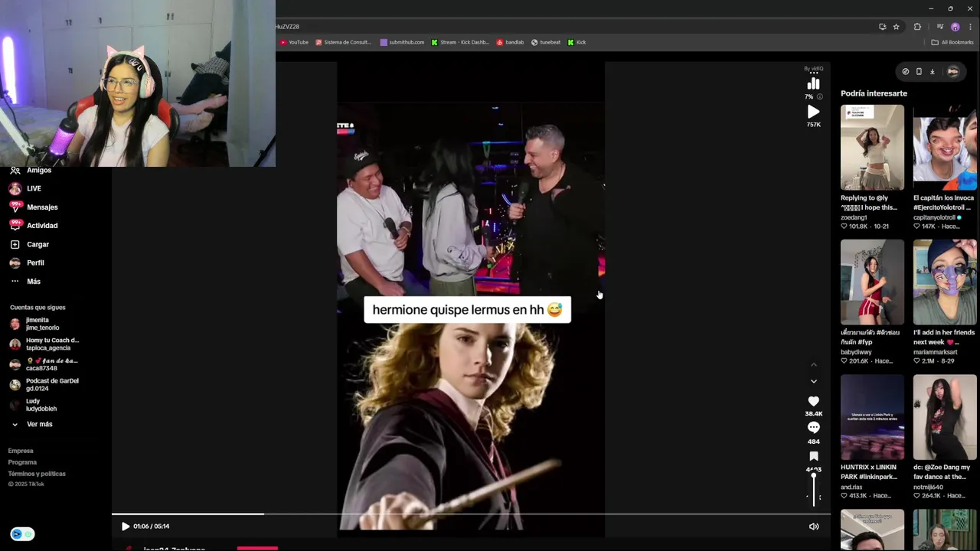Select Amigos in the sidebar
980x551 pixels.
pyautogui.click(x=31, y=170)
